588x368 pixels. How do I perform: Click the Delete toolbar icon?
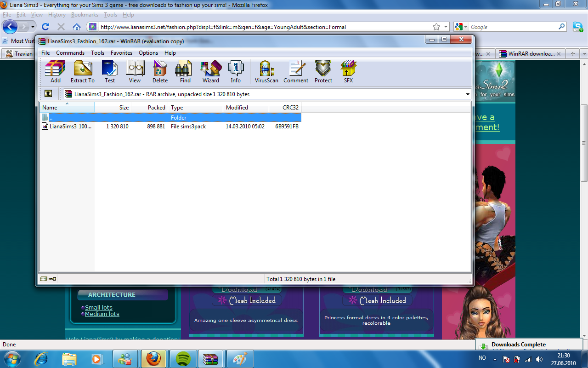pyautogui.click(x=160, y=72)
